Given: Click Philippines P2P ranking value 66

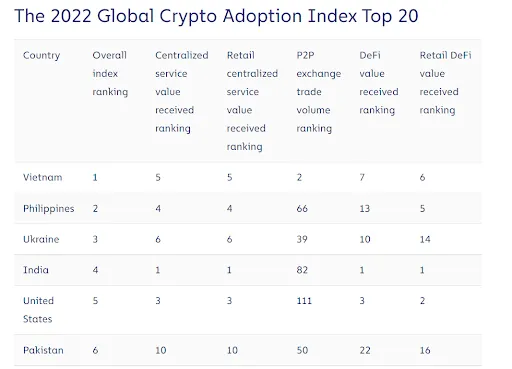Looking at the screenshot, I should click(x=302, y=209).
